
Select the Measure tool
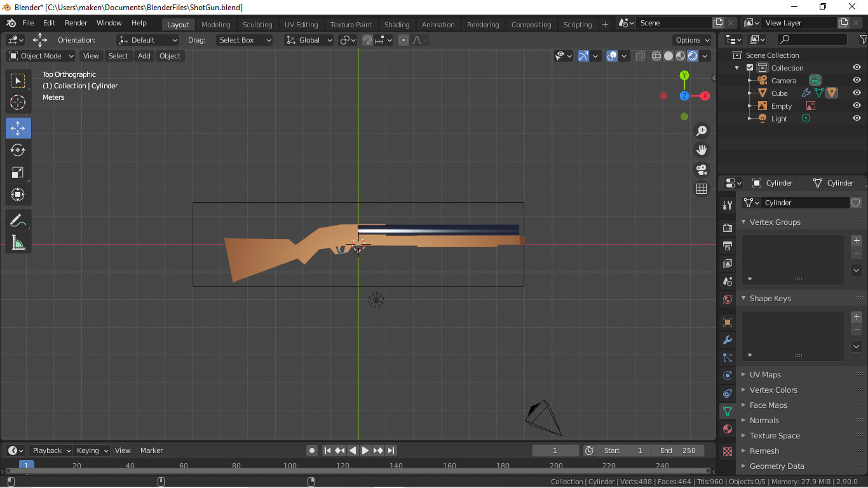pos(18,243)
